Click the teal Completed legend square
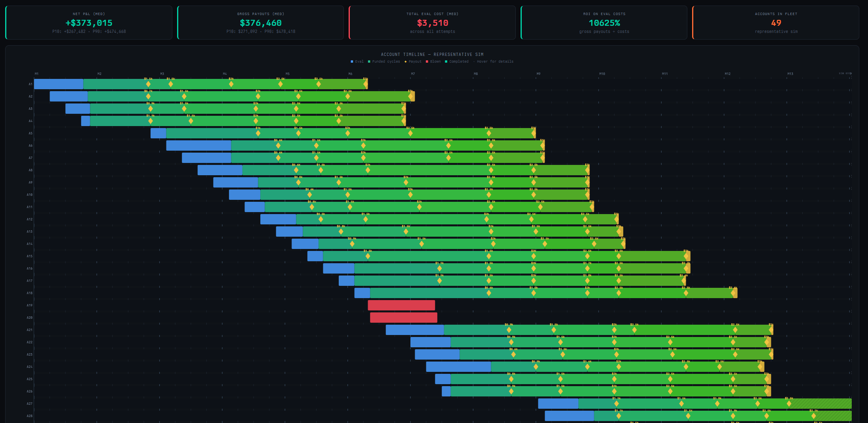 coord(446,61)
